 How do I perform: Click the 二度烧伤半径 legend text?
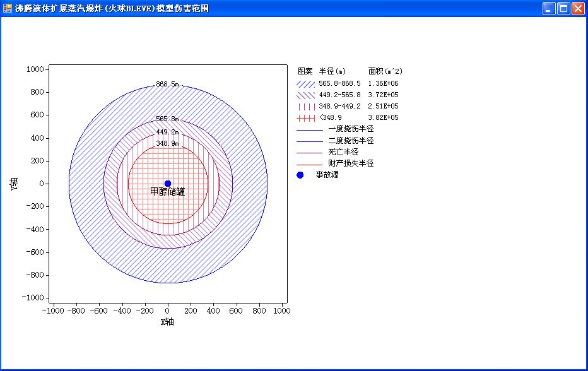click(x=351, y=140)
